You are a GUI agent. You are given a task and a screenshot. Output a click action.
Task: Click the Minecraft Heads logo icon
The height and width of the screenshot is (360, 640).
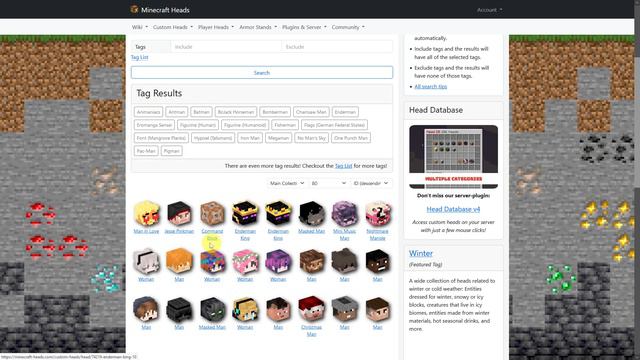(134, 9)
